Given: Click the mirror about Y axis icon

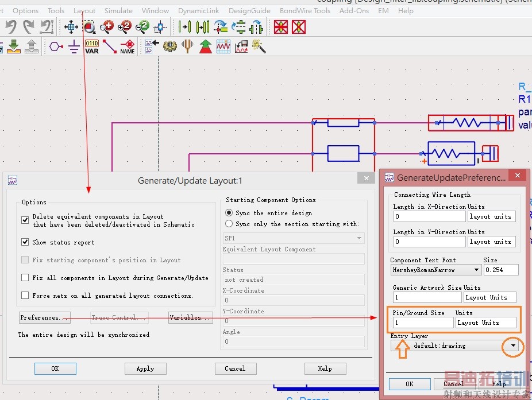Looking at the screenshot, I should tap(256, 27).
